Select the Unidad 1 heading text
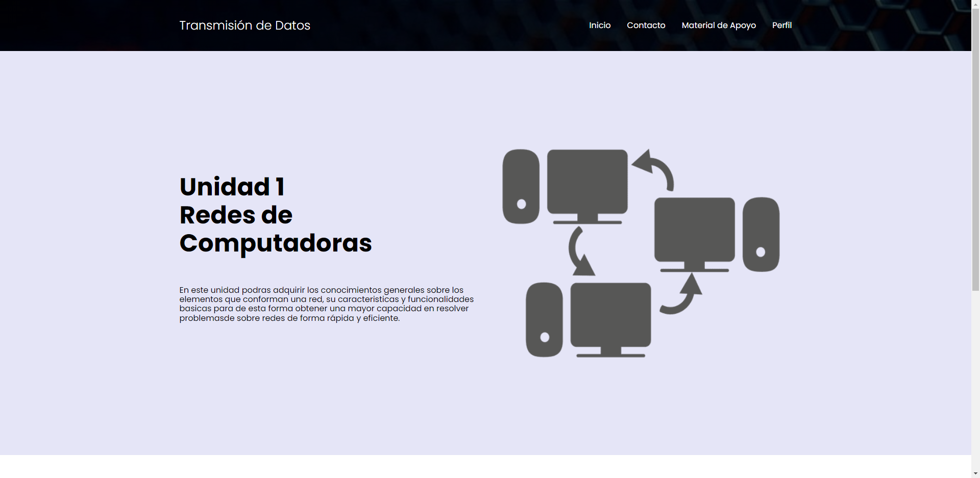Viewport: 980px width, 478px height. click(232, 186)
